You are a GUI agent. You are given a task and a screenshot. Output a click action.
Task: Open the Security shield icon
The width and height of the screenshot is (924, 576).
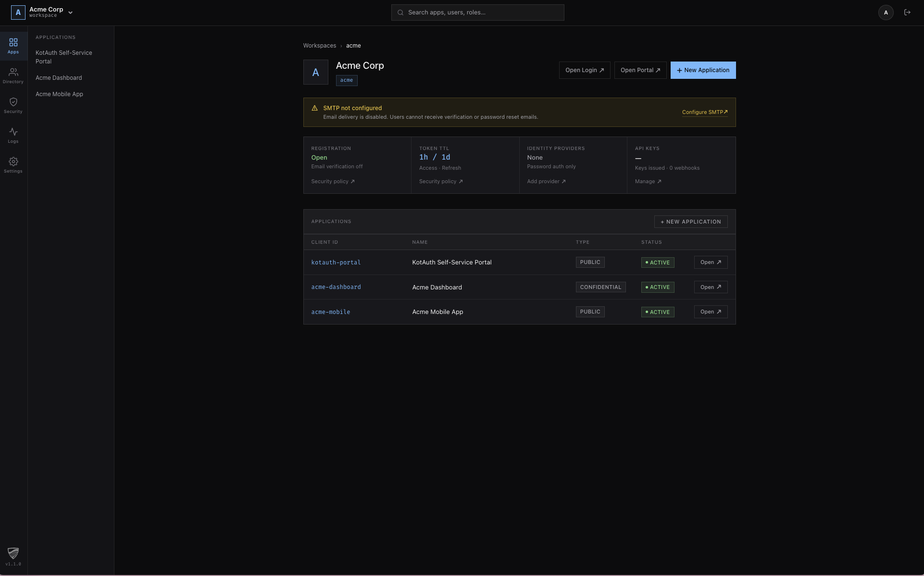tap(13, 105)
